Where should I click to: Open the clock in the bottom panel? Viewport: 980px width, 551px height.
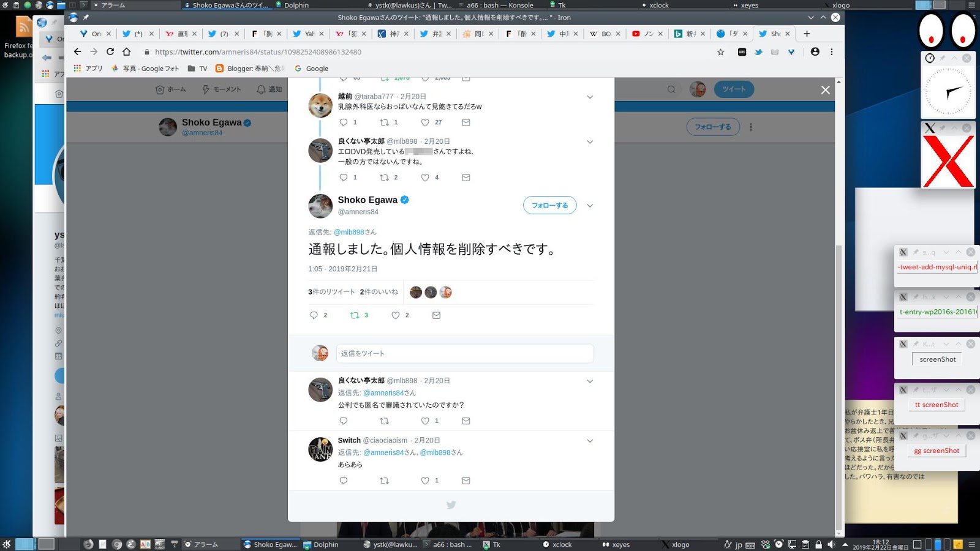[x=881, y=544]
